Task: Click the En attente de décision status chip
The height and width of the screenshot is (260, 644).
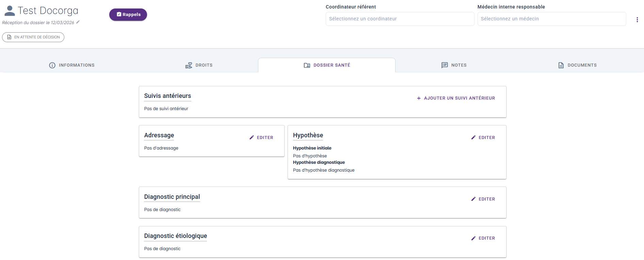Action: [x=33, y=37]
